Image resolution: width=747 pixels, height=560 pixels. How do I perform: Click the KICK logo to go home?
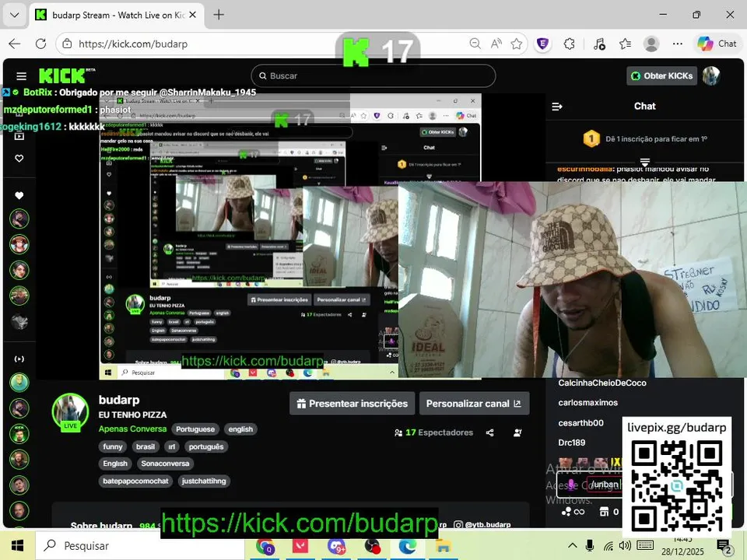pyautogui.click(x=66, y=75)
